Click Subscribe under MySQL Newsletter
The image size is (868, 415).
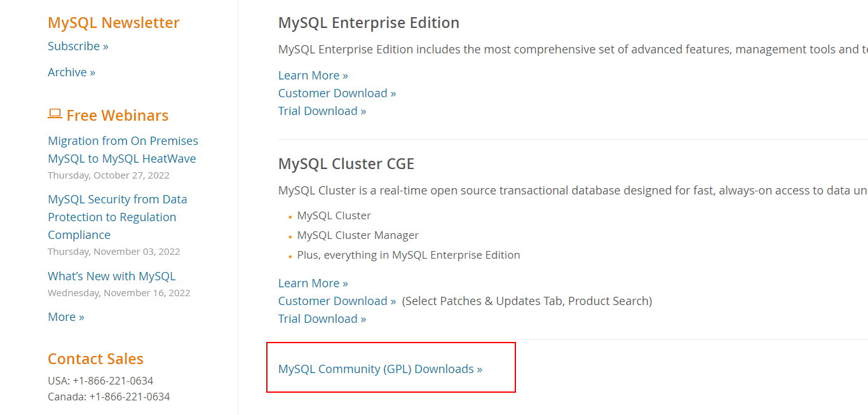[x=78, y=46]
